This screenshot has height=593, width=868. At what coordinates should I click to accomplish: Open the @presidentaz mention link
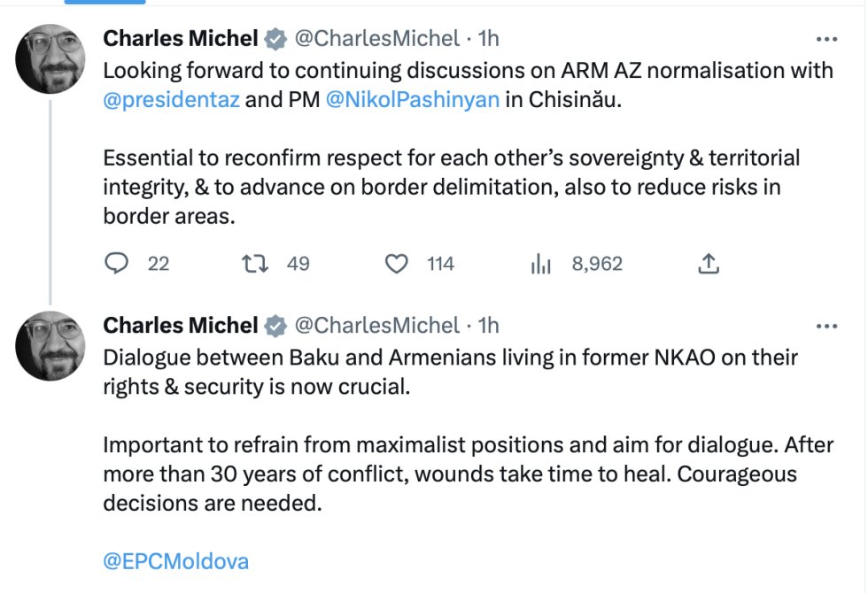pyautogui.click(x=172, y=99)
